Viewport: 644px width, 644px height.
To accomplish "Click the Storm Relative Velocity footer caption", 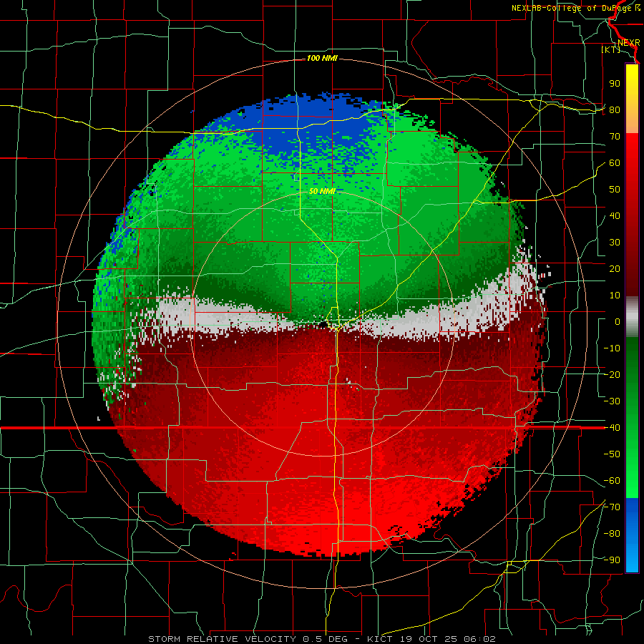I will tap(322, 639).
